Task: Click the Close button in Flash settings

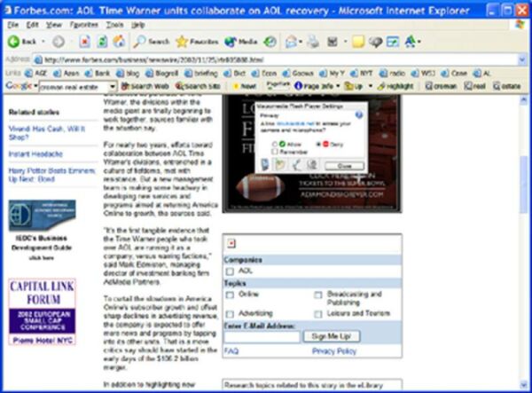Action: [x=344, y=166]
